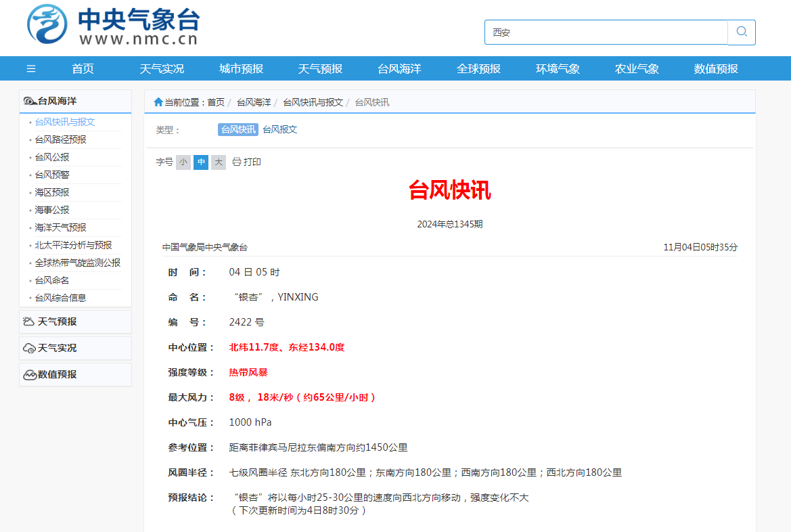This screenshot has height=532, width=791.
Task: Switch to the 台风报文 type tab
Action: (x=279, y=129)
